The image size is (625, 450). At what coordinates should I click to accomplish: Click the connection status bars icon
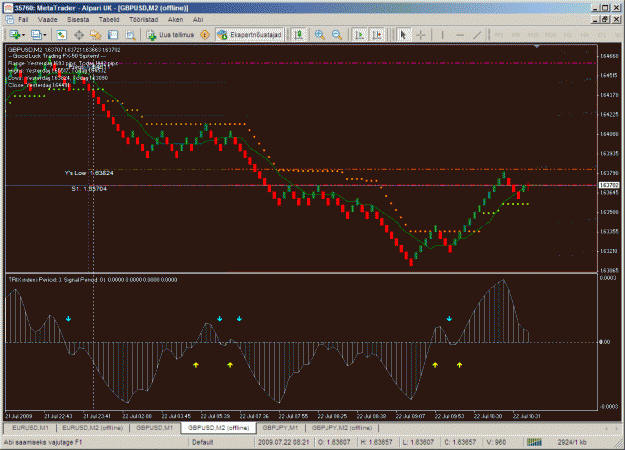[534, 442]
